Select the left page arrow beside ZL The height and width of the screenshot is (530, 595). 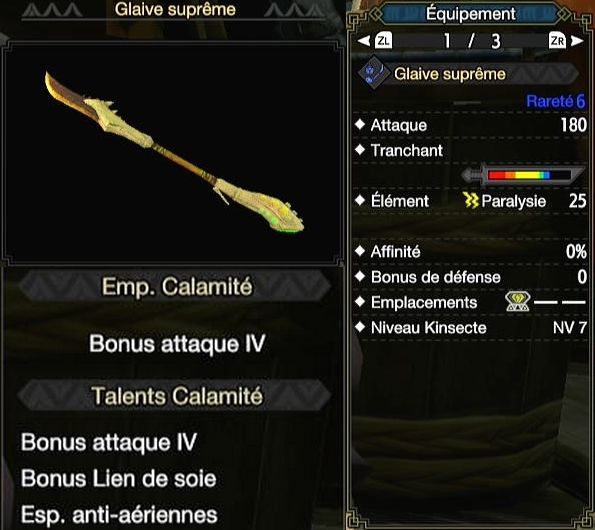[x=364, y=41]
